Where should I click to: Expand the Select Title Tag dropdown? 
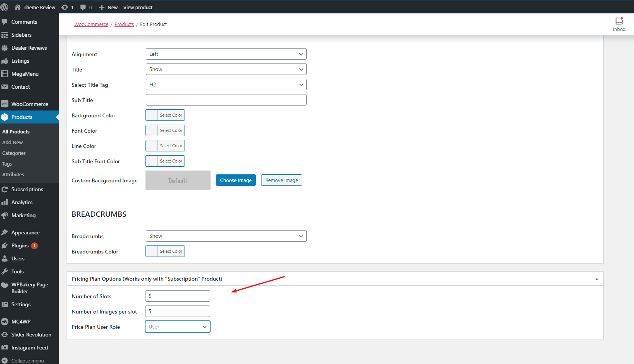[226, 84]
